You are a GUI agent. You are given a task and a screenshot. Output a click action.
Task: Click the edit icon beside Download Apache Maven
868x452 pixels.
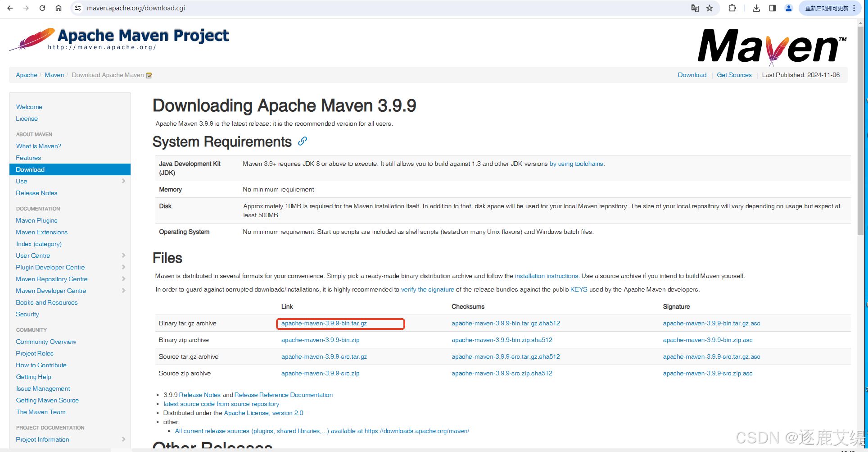pos(149,75)
